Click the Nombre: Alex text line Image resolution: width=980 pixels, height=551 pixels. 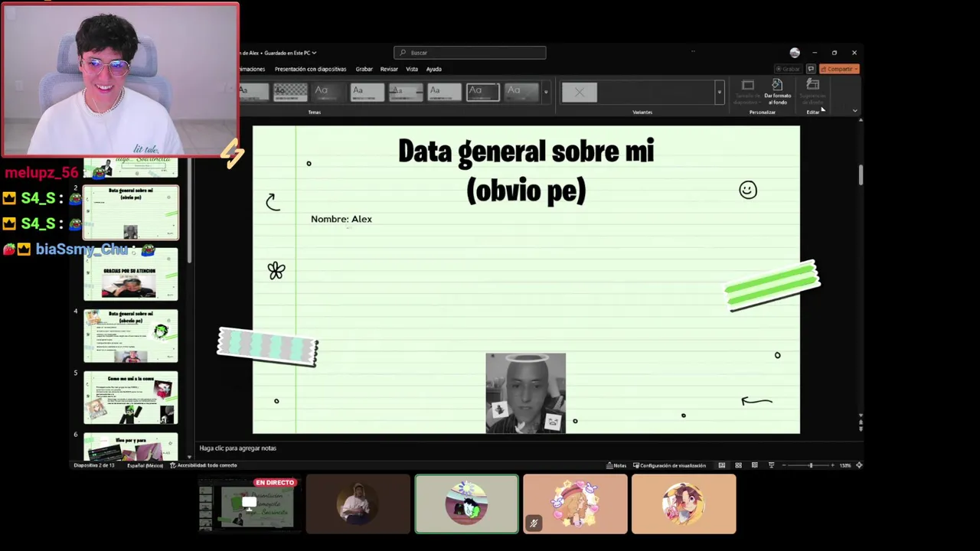(x=341, y=219)
